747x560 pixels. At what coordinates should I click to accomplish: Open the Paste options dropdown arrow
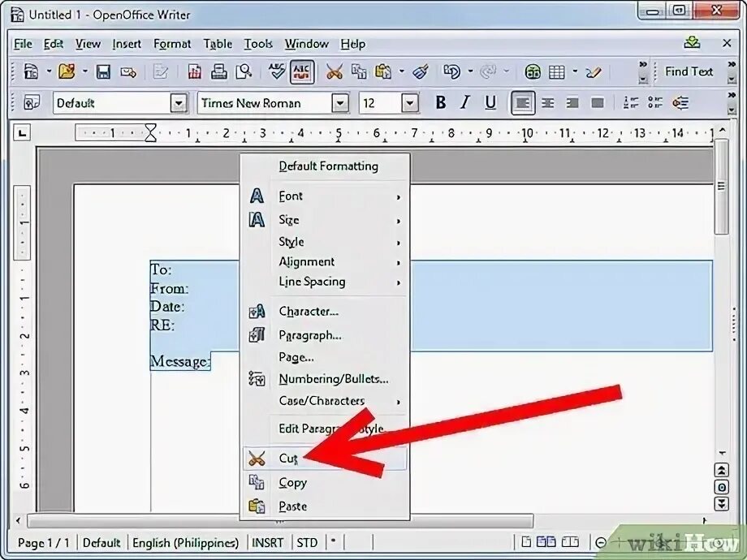[x=402, y=71]
